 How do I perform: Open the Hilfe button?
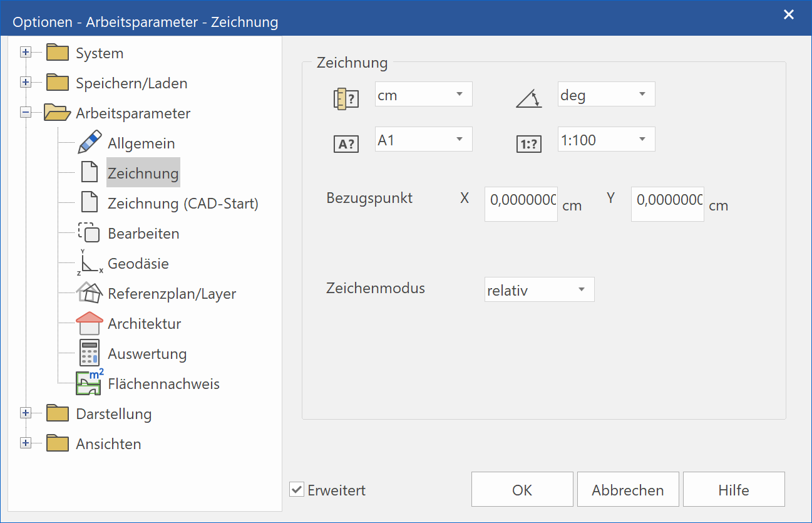point(734,489)
